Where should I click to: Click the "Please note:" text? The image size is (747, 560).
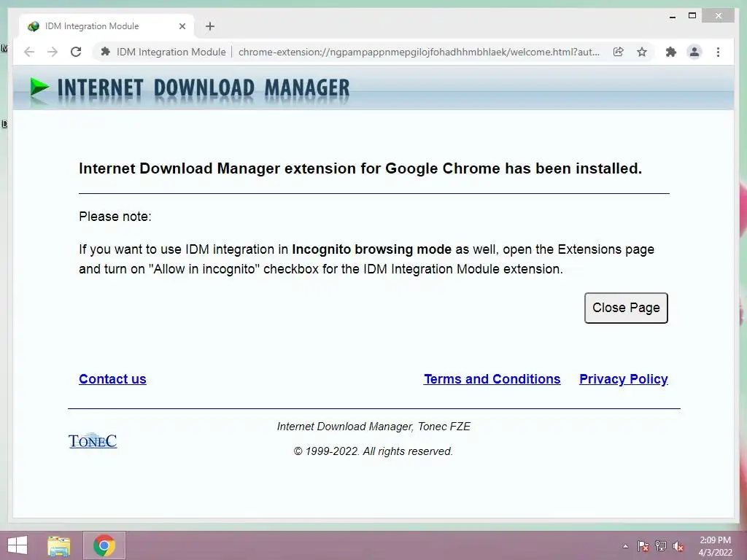(x=115, y=217)
